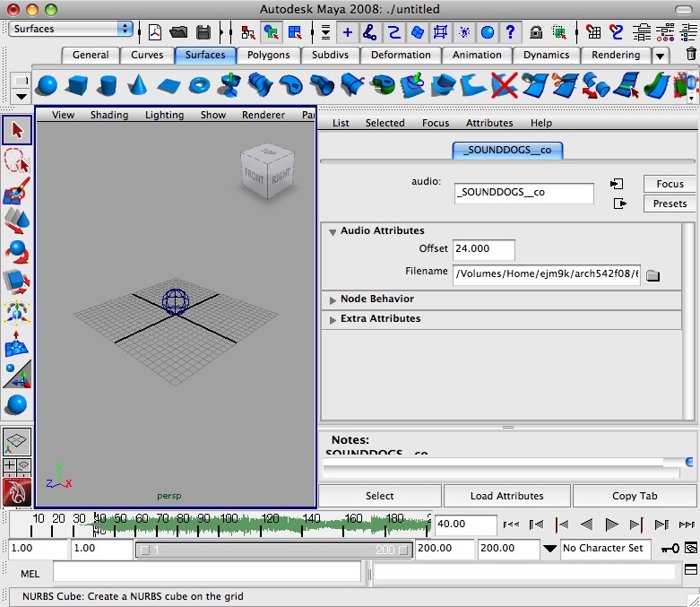The width and height of the screenshot is (700, 607).
Task: Expand the Extra Attributes section
Action: pyautogui.click(x=333, y=320)
